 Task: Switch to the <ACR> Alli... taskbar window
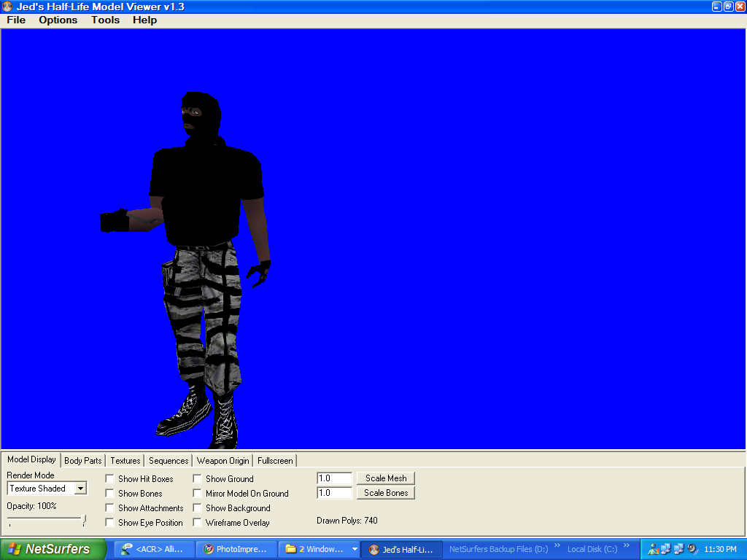[x=155, y=549]
